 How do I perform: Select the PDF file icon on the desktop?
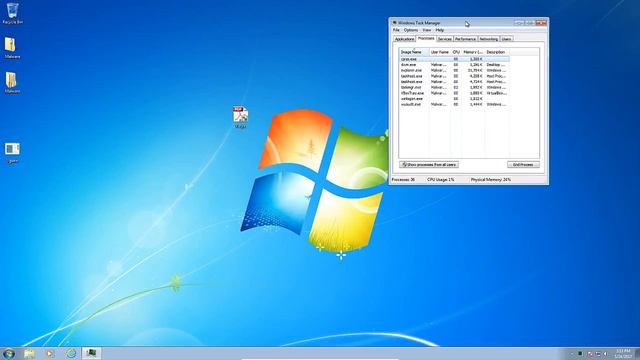coord(240,117)
